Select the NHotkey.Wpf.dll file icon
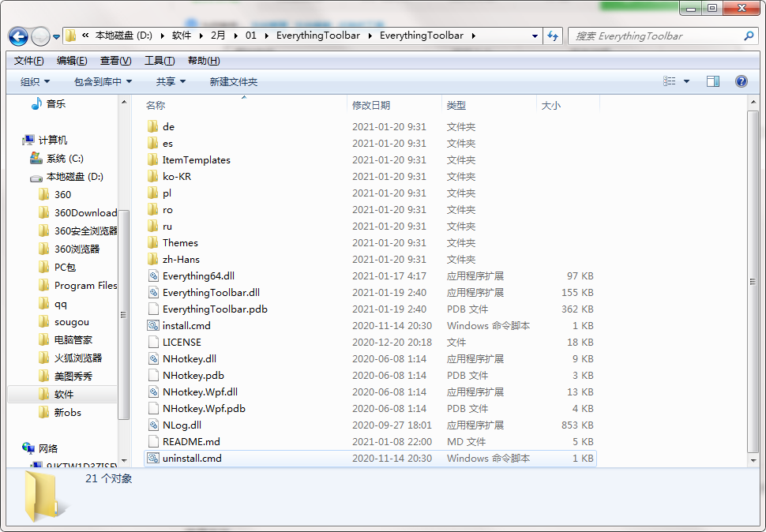Image resolution: width=766 pixels, height=532 pixels. tap(153, 392)
